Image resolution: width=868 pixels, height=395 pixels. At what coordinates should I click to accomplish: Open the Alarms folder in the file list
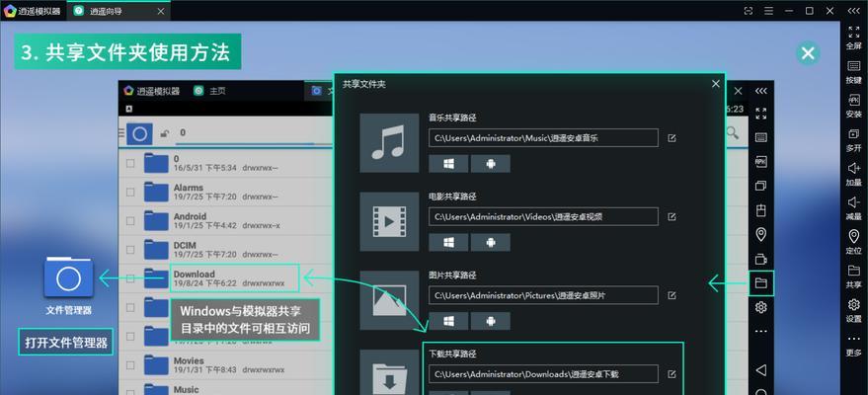pyautogui.click(x=226, y=192)
